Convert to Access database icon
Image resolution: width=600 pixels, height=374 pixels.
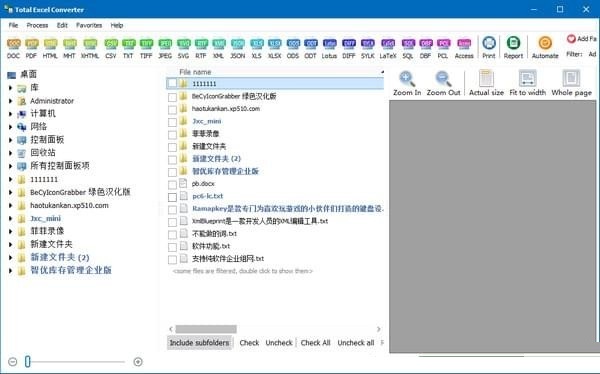[x=464, y=48]
